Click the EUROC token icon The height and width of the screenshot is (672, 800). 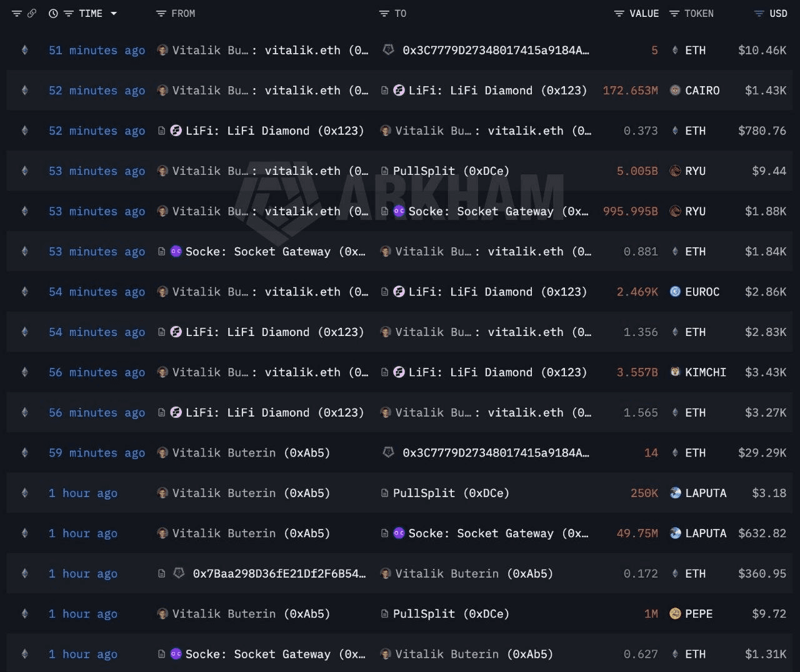pos(675,292)
